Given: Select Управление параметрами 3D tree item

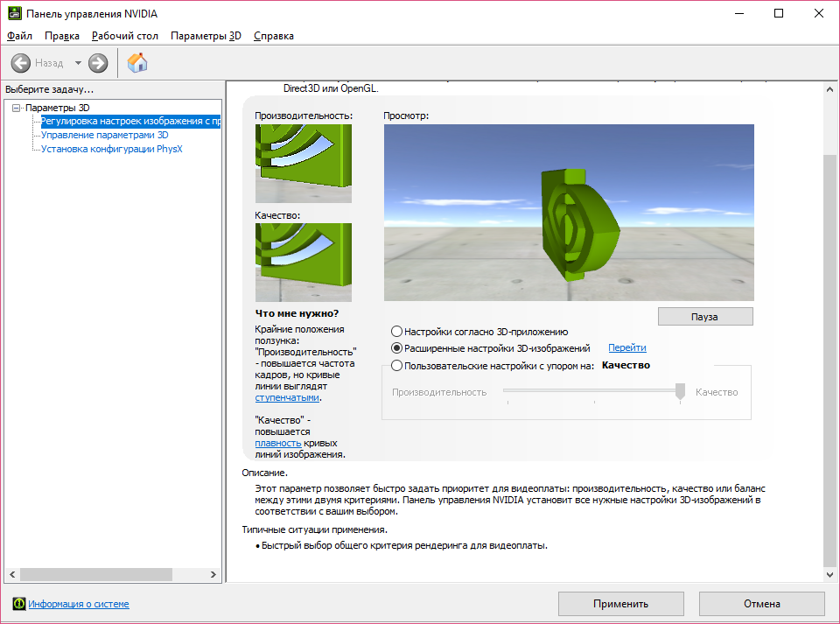Looking at the screenshot, I should pos(104,135).
